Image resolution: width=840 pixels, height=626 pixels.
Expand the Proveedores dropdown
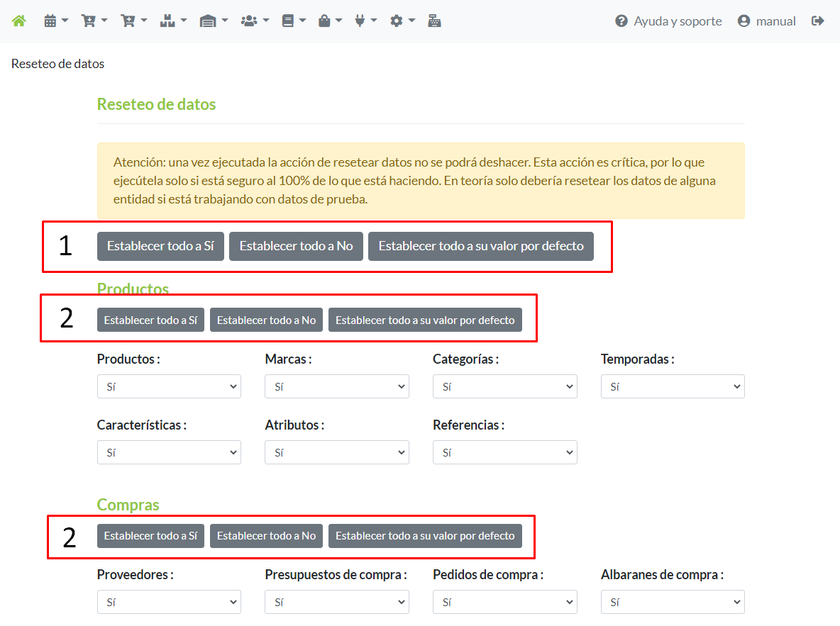click(x=169, y=603)
